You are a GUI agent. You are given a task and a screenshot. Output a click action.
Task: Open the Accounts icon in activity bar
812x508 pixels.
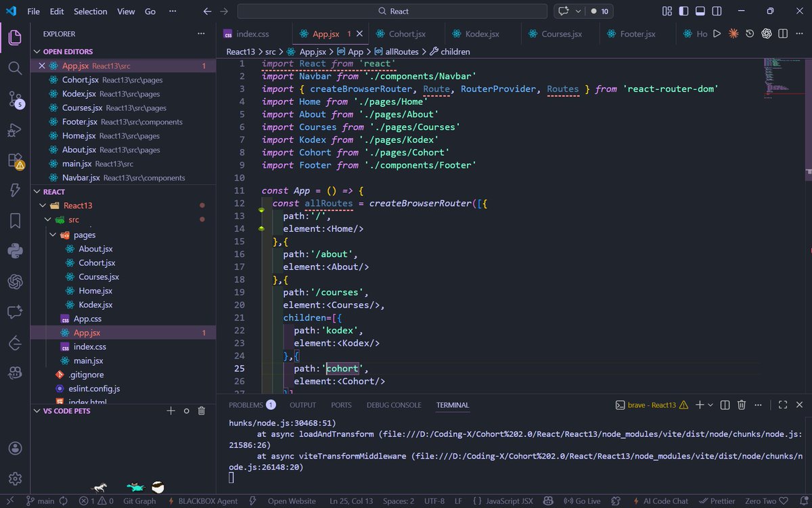15,449
